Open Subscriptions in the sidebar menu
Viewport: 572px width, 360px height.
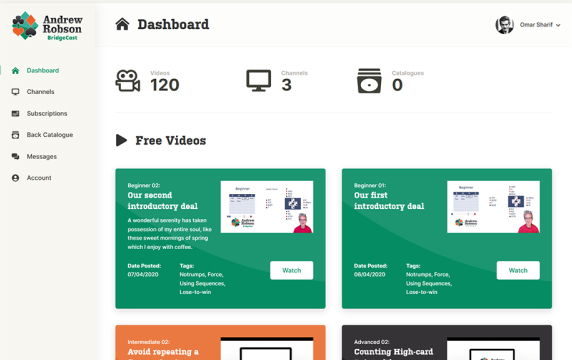tap(47, 113)
